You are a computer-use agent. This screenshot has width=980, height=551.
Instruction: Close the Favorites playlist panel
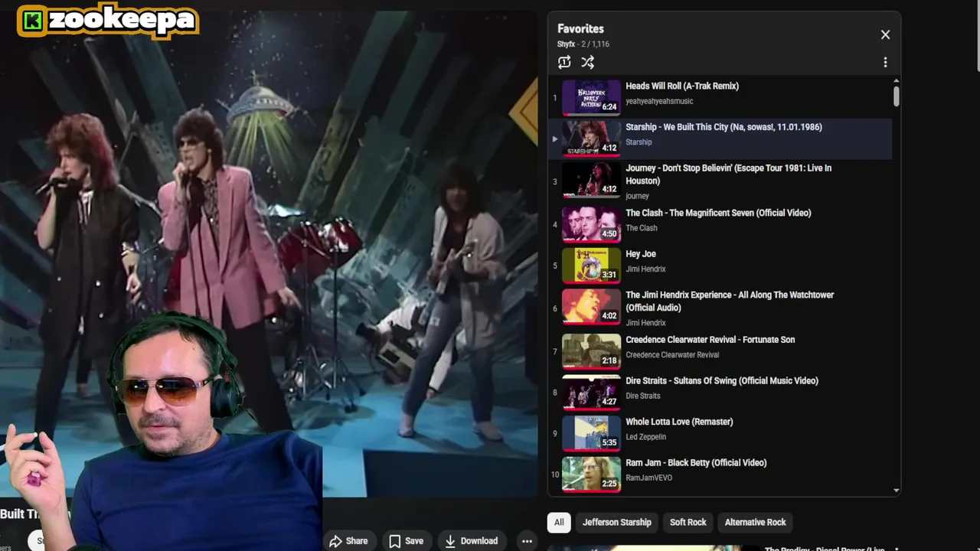885,34
